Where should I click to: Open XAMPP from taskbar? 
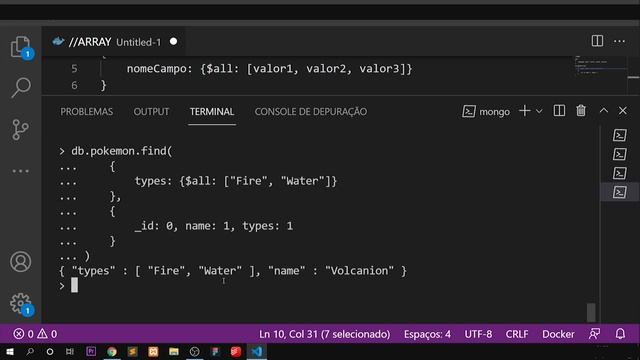point(153,351)
